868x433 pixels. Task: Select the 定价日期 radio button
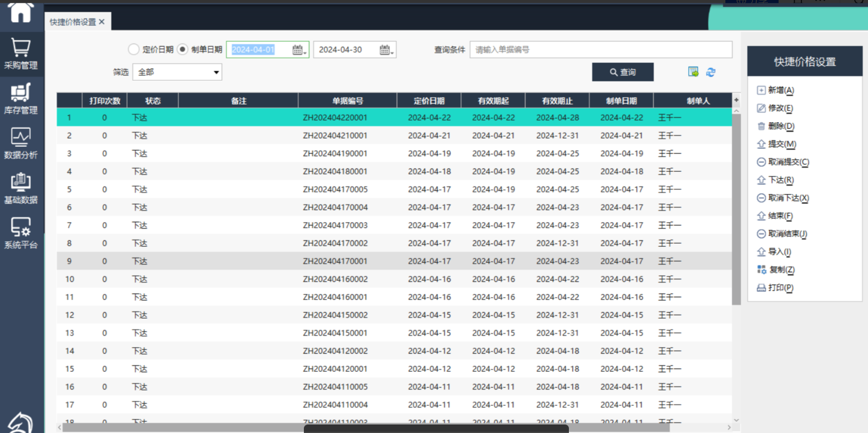[x=134, y=49]
